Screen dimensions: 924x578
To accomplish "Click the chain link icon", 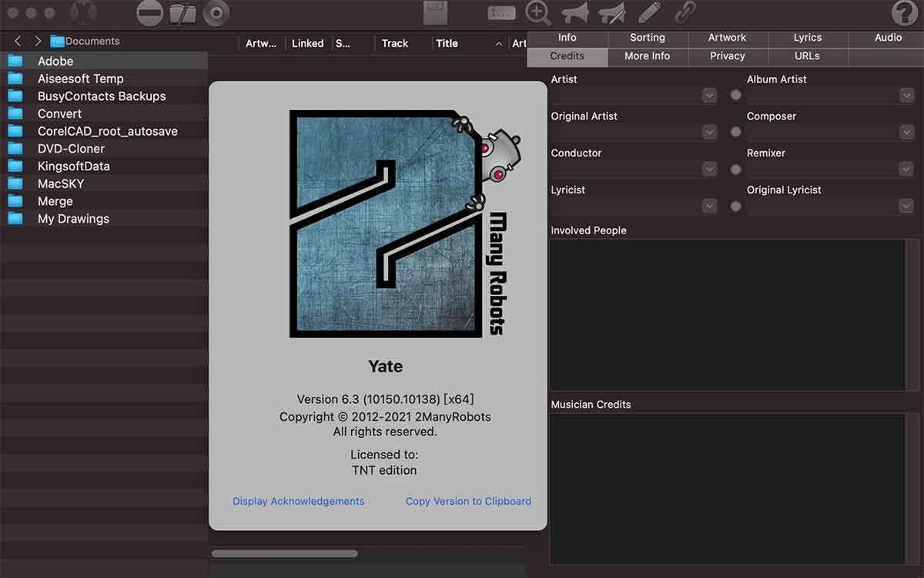I will (x=685, y=12).
